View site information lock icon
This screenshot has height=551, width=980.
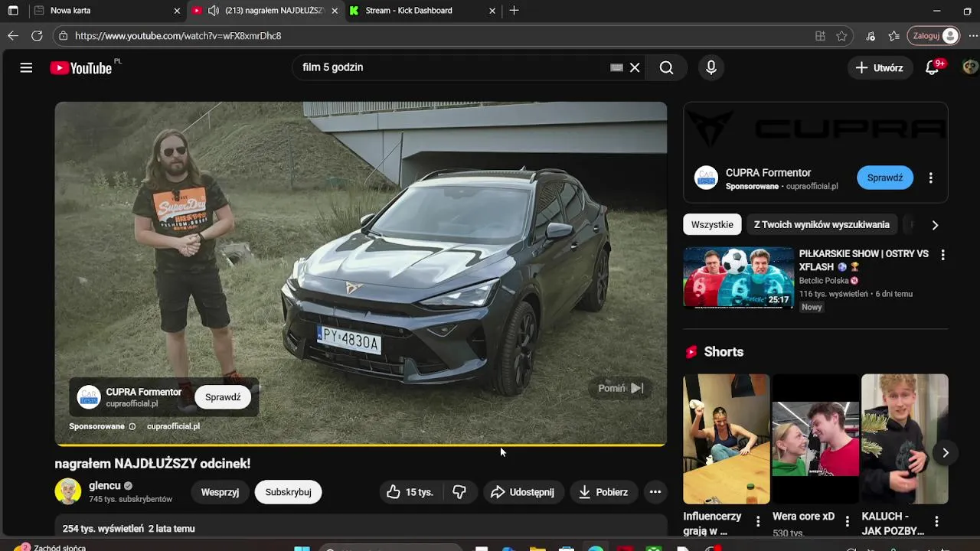point(64,36)
